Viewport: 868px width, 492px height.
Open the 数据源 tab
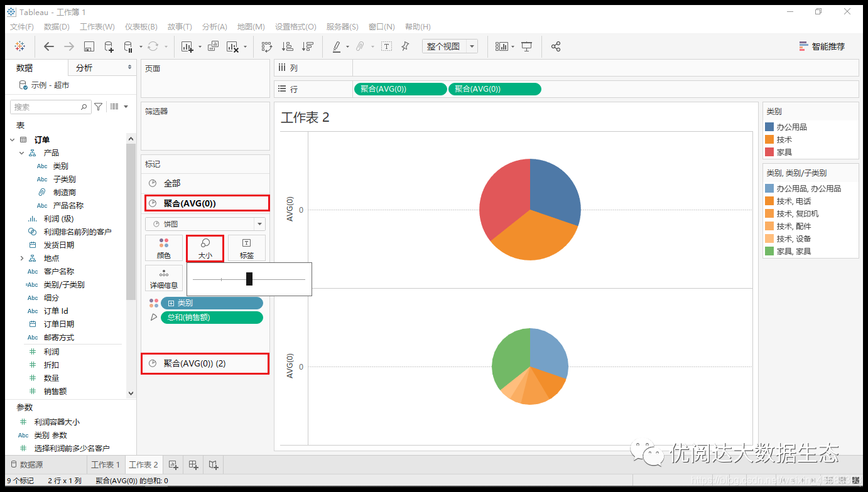[x=46, y=464]
